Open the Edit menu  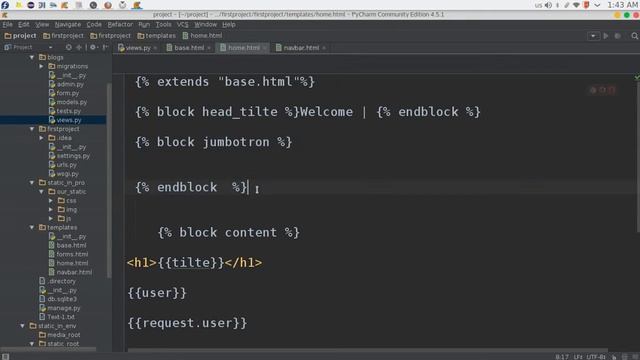coord(23,24)
